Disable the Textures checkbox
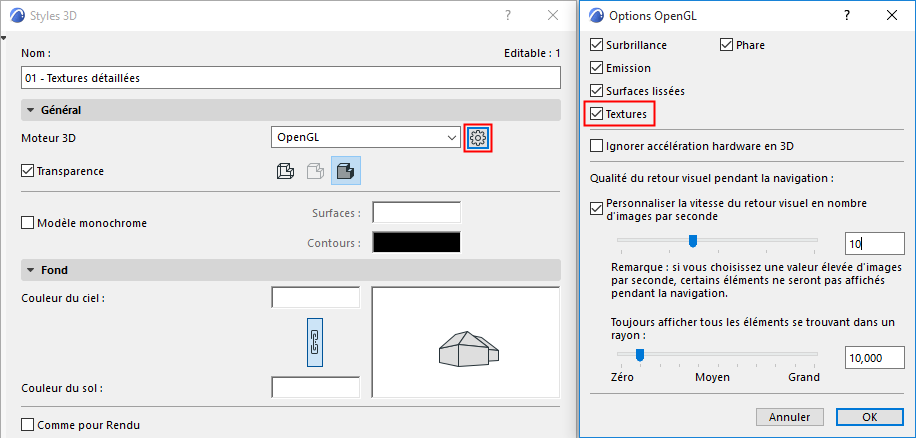Screen dimensions: 916x438 597,115
